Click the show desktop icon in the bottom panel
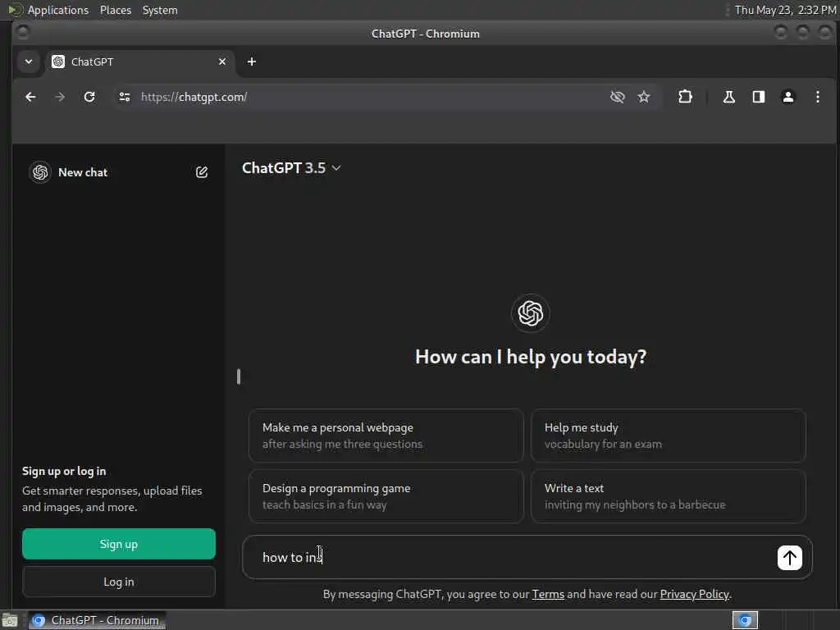840x630 pixels. coord(10,620)
